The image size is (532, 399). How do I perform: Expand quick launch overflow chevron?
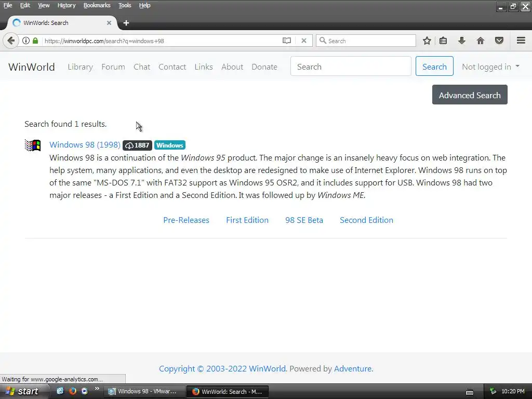[x=97, y=389]
